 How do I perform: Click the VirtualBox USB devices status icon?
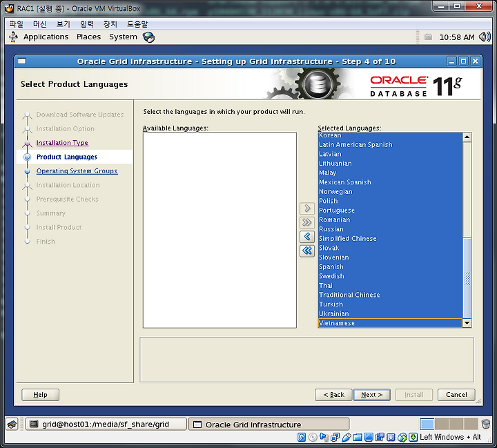click(347, 437)
